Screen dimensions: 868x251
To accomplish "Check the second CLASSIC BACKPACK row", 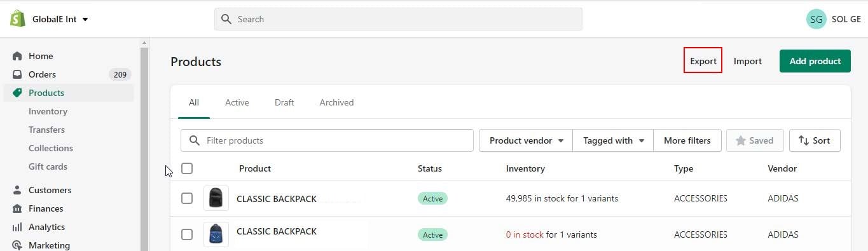I will (187, 234).
